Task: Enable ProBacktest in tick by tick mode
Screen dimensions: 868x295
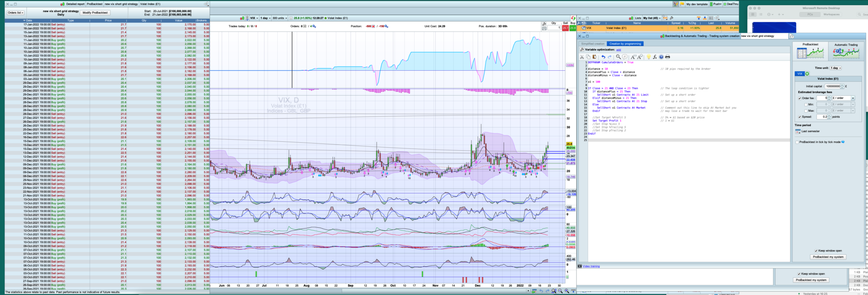Action: click(797, 142)
